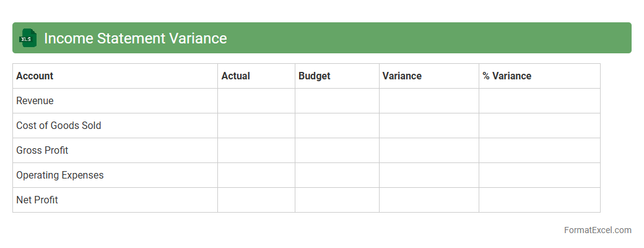Click the Net Profit % Variance cell
This screenshot has height=248, width=644.
coord(539,200)
